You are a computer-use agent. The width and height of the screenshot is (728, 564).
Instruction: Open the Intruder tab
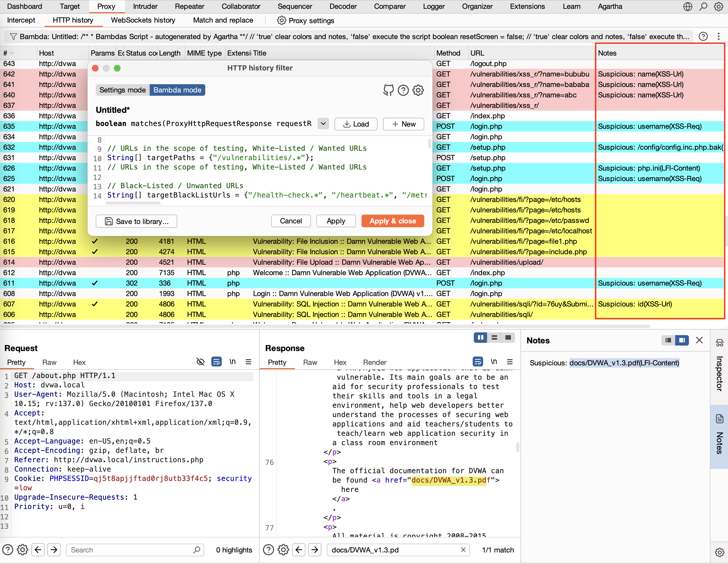145,7
